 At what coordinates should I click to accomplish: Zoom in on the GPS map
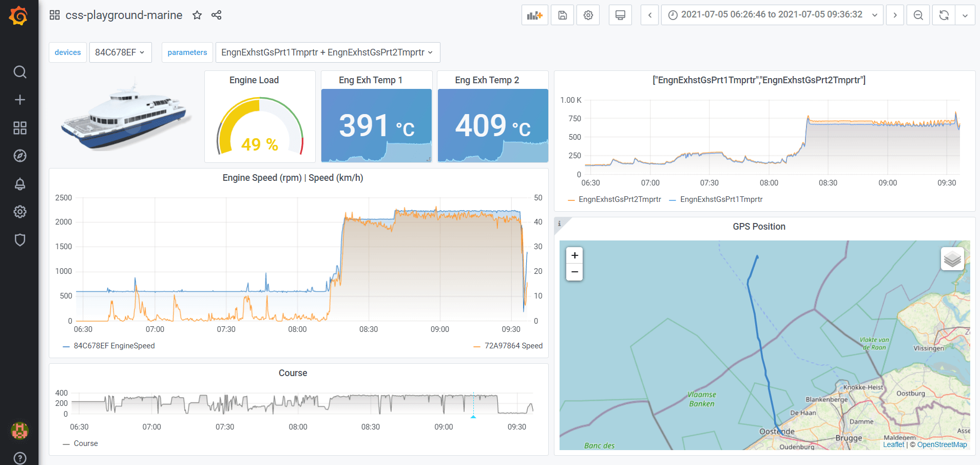point(574,255)
